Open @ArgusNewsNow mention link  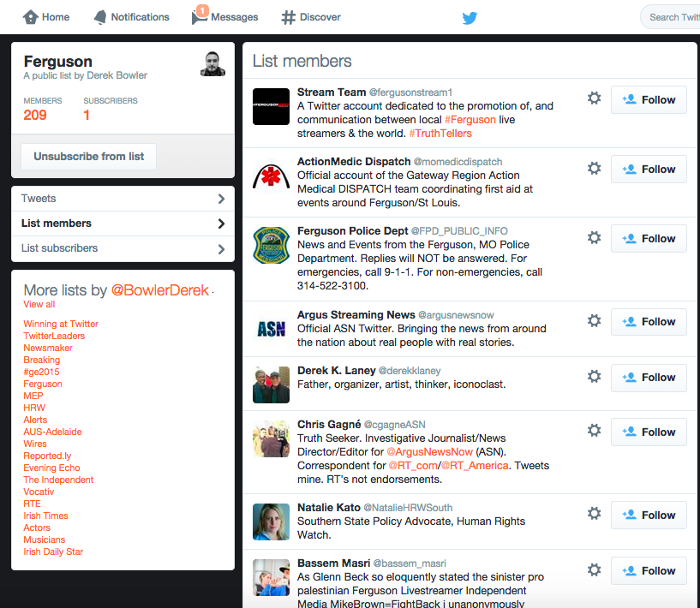coord(429,452)
